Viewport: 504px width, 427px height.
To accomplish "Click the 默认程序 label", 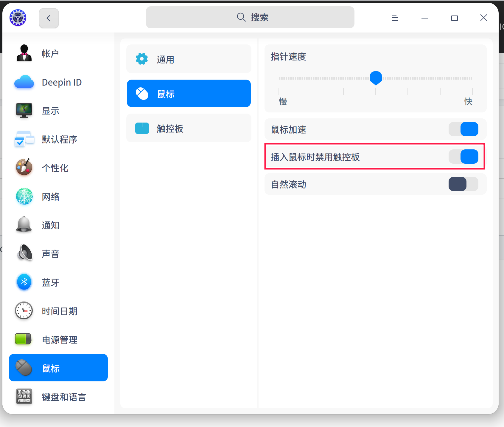I will pyautogui.click(x=60, y=140).
